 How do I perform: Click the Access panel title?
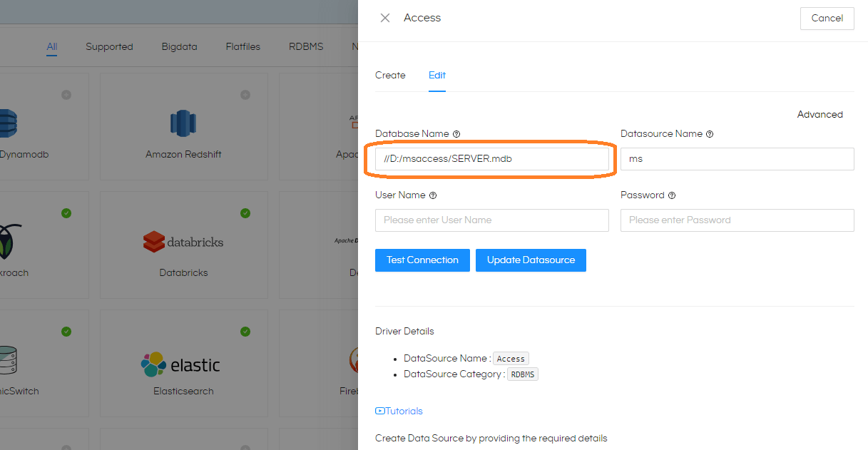point(422,18)
